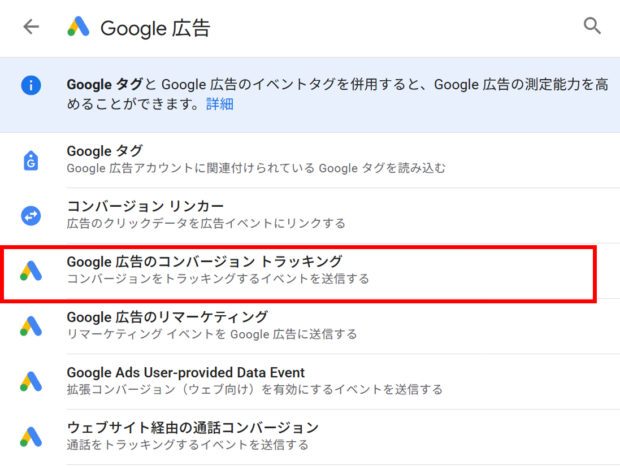The image size is (620, 470).
Task: Click the User-provided Data Event icon
Action: pyautogui.click(x=31, y=381)
